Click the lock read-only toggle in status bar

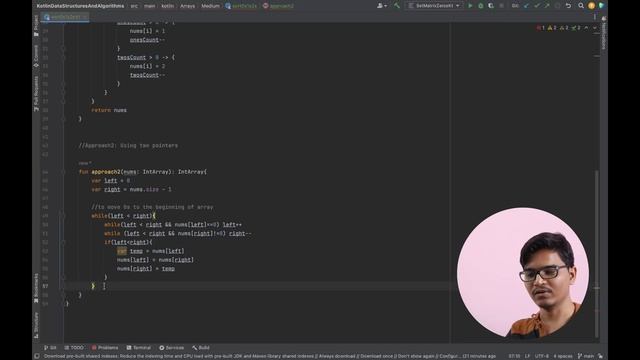click(600, 356)
